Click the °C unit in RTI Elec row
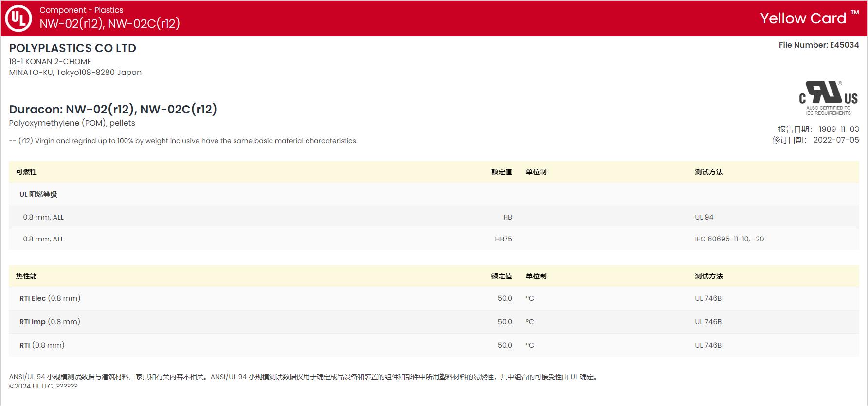This screenshot has height=406, width=868. (x=530, y=298)
